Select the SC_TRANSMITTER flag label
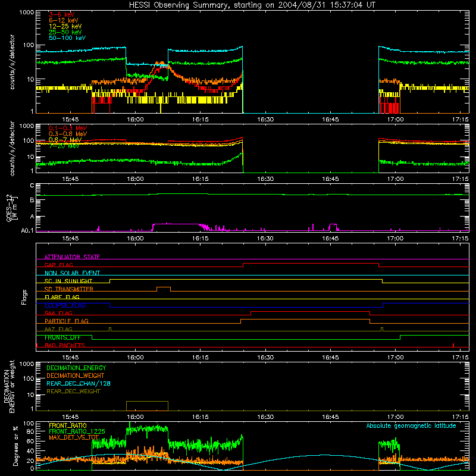 (69, 289)
